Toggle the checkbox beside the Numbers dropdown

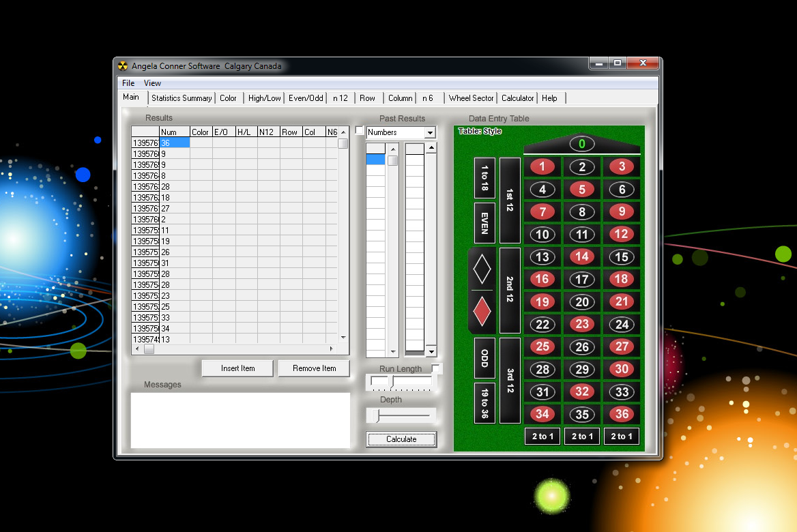point(360,130)
